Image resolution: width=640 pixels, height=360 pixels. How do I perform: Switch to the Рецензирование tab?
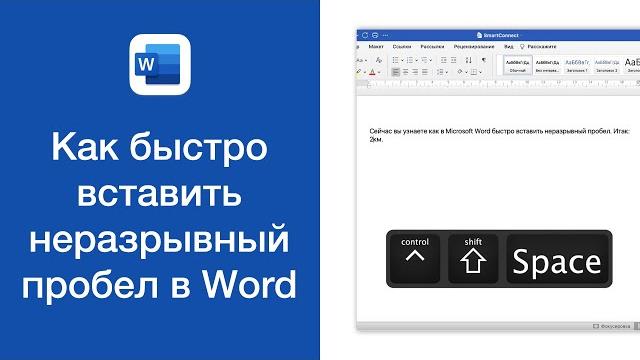point(474,47)
